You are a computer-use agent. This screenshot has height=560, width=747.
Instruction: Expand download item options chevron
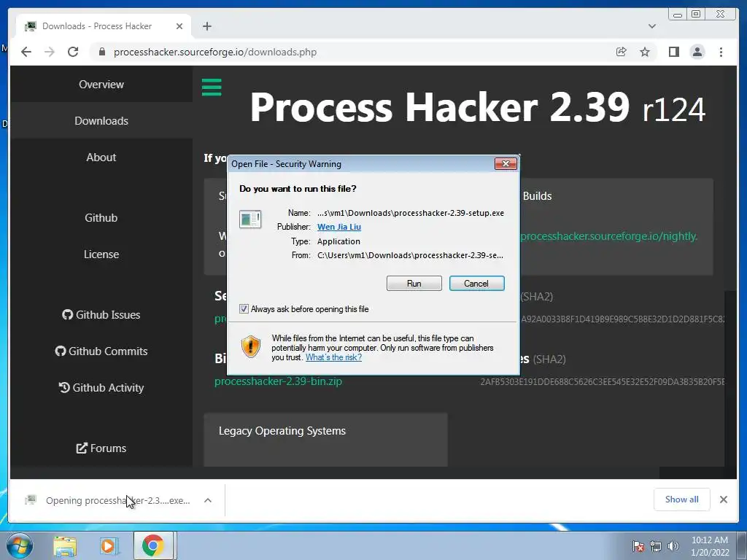(x=208, y=500)
